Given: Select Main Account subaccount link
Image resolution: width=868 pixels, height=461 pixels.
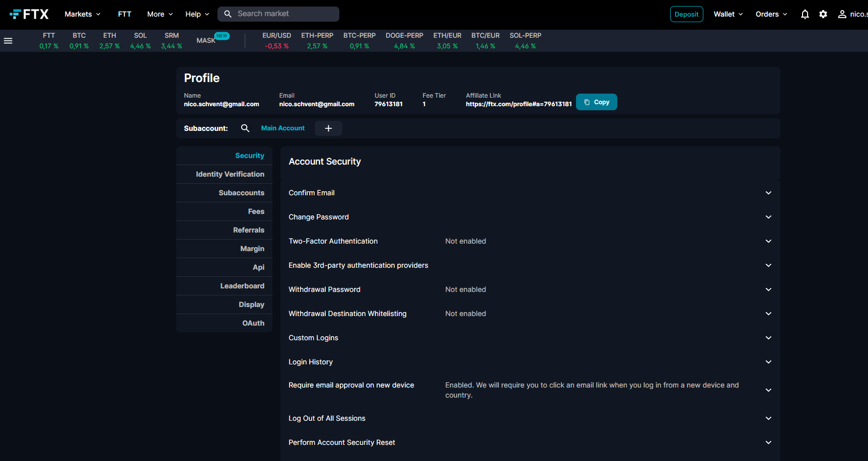Looking at the screenshot, I should (x=282, y=128).
